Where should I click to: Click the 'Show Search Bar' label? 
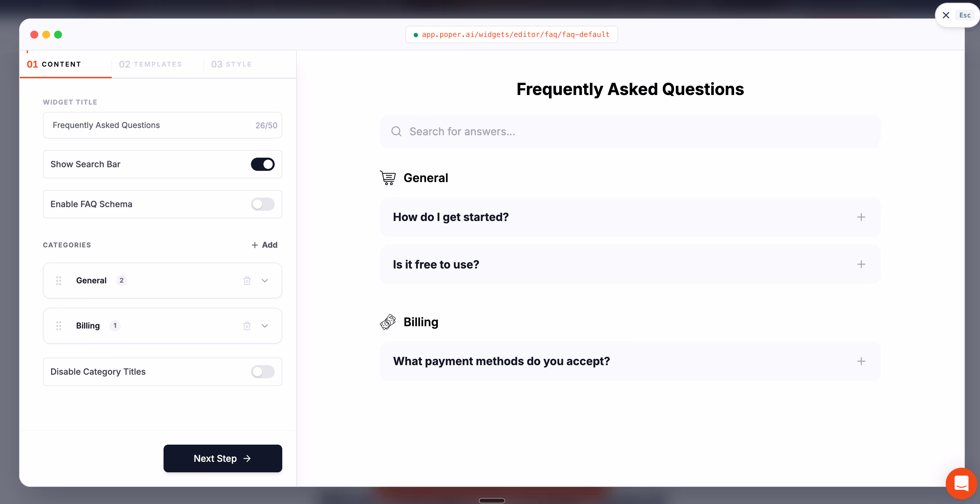coord(85,164)
